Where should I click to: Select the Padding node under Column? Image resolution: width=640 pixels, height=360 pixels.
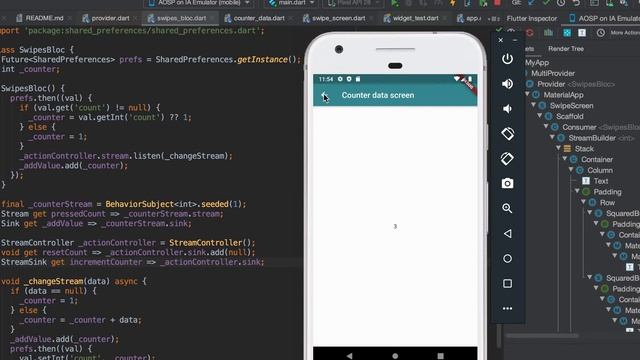tap(607, 192)
